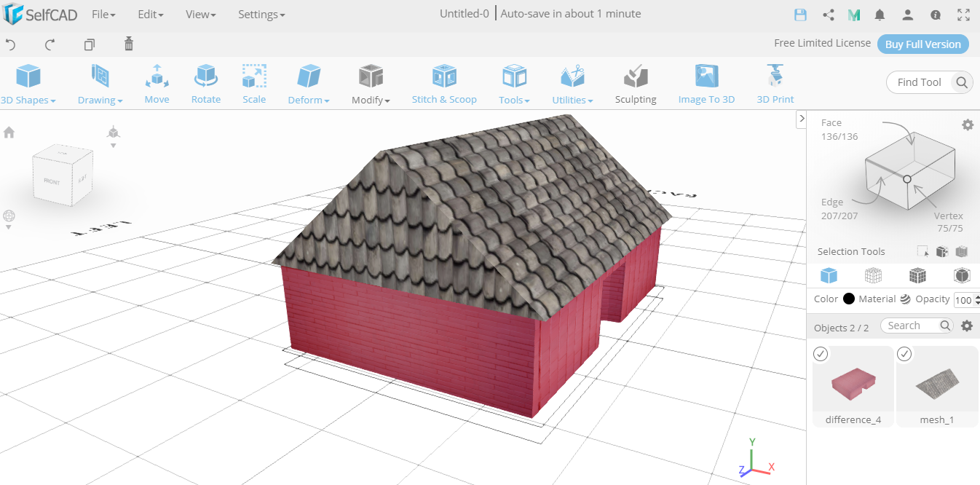The width and height of the screenshot is (980, 485).
Task: Open the MyMiniFactory M icon
Action: [854, 15]
